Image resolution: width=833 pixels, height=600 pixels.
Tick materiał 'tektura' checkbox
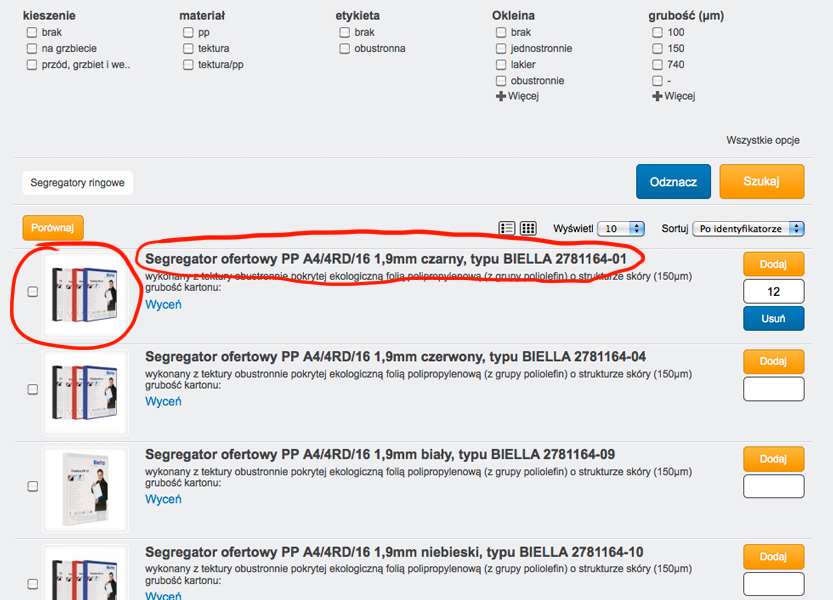coord(188,48)
